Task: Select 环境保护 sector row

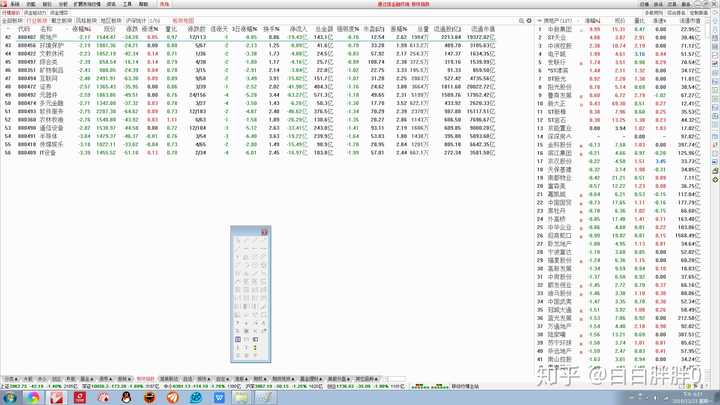Action: pos(248,45)
